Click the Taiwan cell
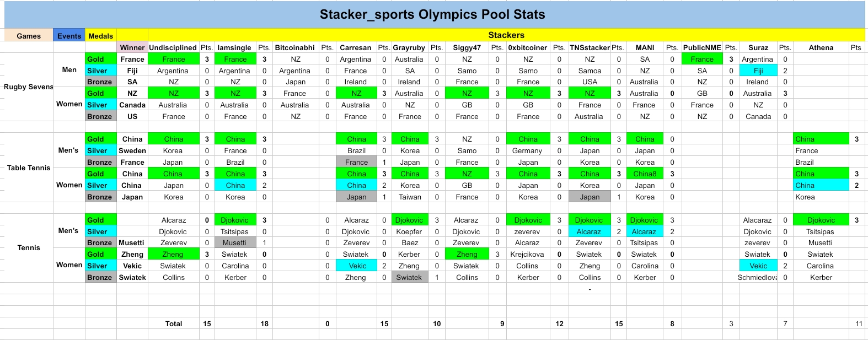868x340 pixels. pos(410,197)
